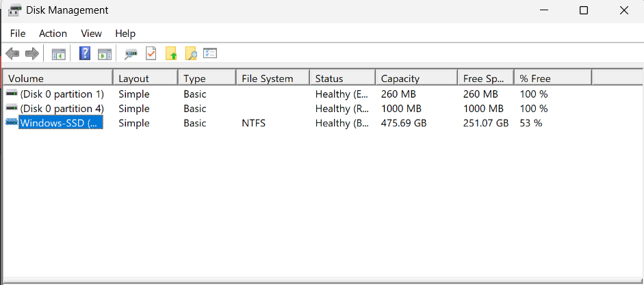Click the yellow page green arrow icon
The image size is (644, 285).
[171, 53]
